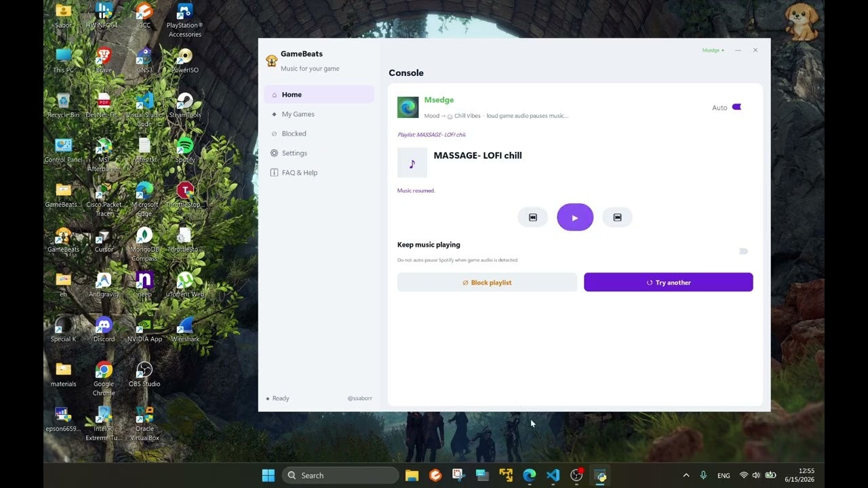Toggle the Auto switch off
This screenshot has height=488, width=868.
737,107
